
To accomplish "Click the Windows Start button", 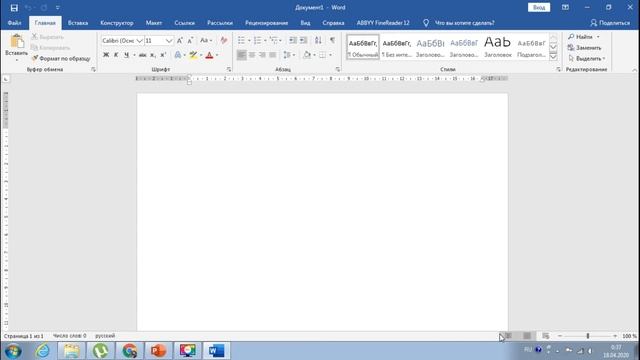I will 13,351.
